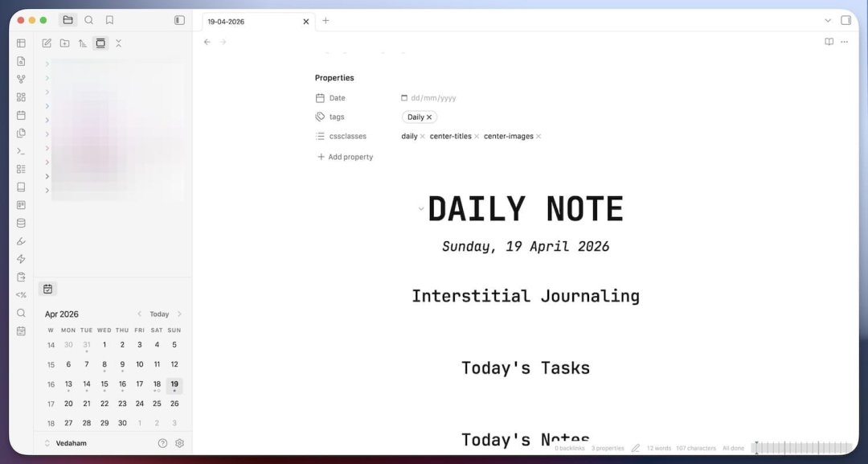Click 3 properties in status bar
Image resolution: width=868 pixels, height=464 pixels.
608,448
